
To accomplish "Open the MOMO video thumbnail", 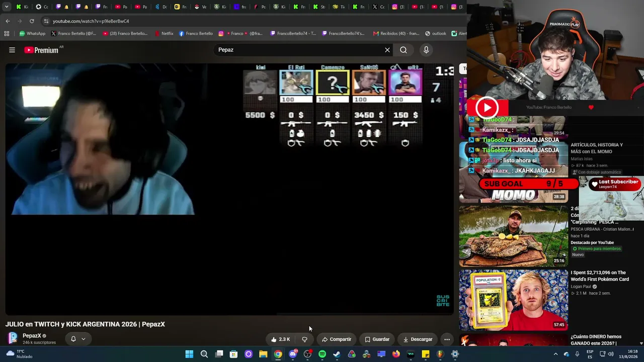I will click(513, 171).
